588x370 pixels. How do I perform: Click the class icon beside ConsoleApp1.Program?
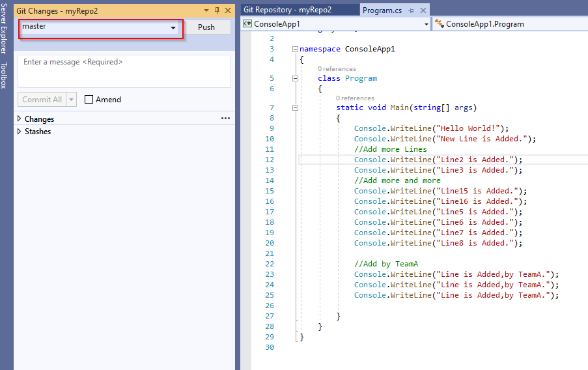439,23
